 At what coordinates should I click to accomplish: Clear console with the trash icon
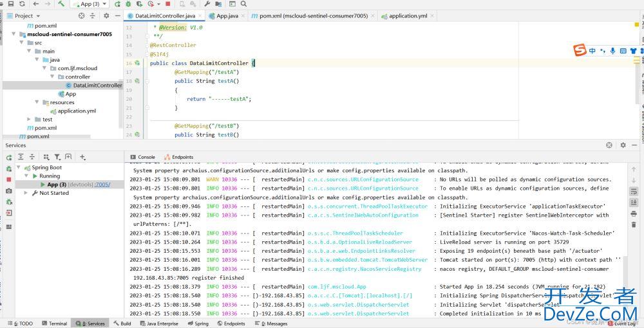[x=633, y=224]
